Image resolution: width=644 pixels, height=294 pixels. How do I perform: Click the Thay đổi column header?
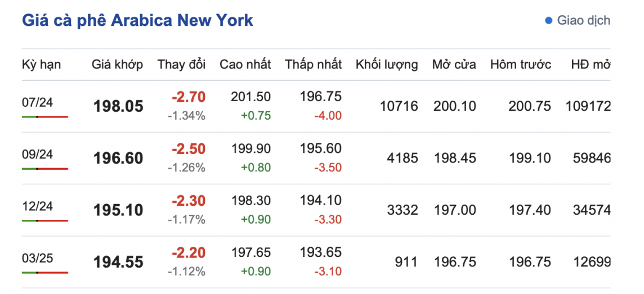[181, 65]
